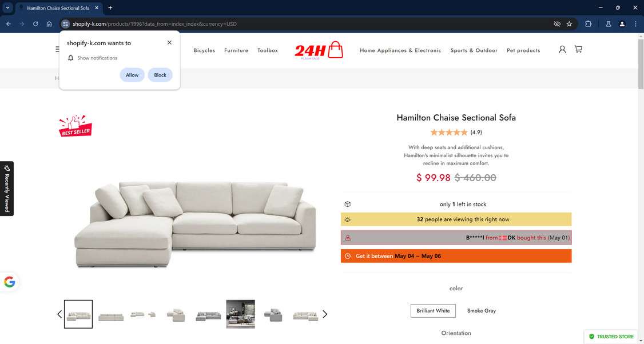
Task: Select the Smoke Gray color option
Action: (482, 311)
